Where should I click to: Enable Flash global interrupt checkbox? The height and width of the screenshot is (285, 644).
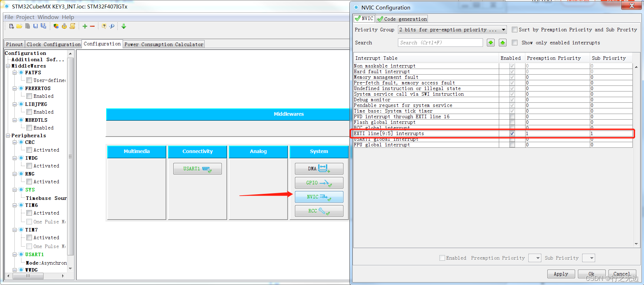tap(512, 122)
